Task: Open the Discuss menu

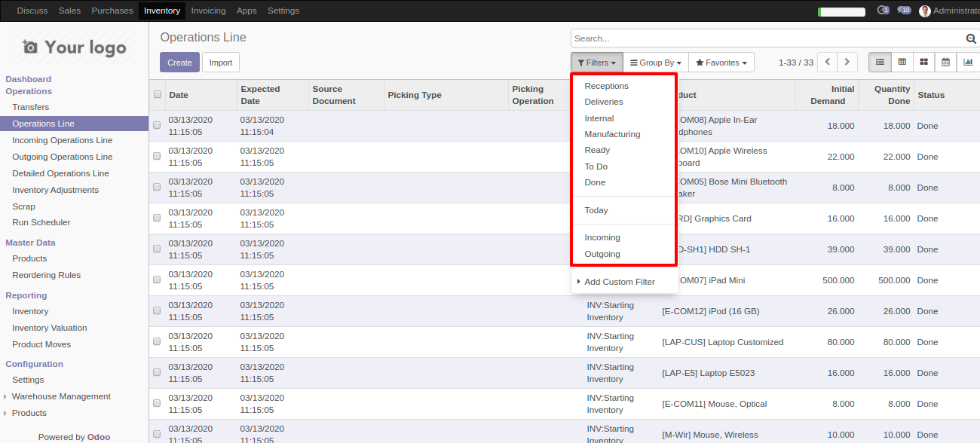Action: click(x=32, y=11)
